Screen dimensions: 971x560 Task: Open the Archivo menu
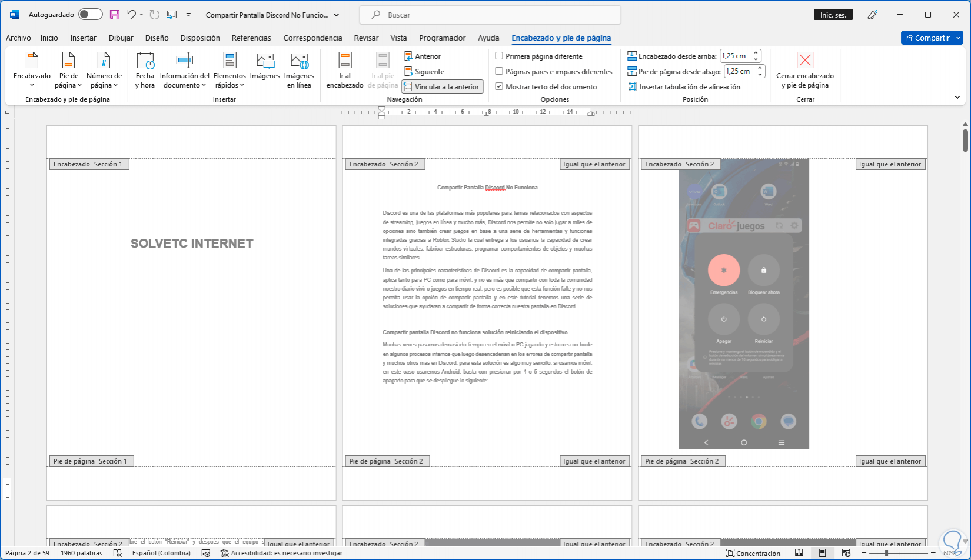click(x=18, y=38)
